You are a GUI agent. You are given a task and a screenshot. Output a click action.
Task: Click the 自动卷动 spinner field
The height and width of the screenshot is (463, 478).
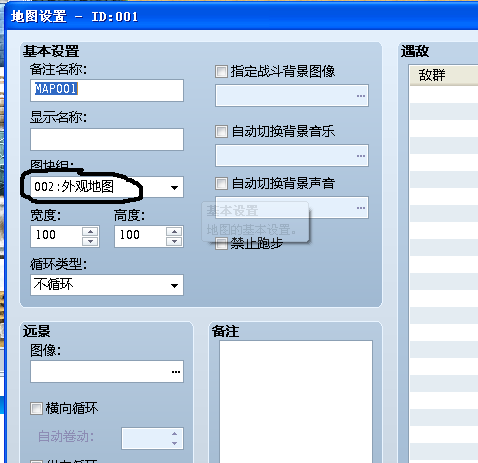point(152,438)
